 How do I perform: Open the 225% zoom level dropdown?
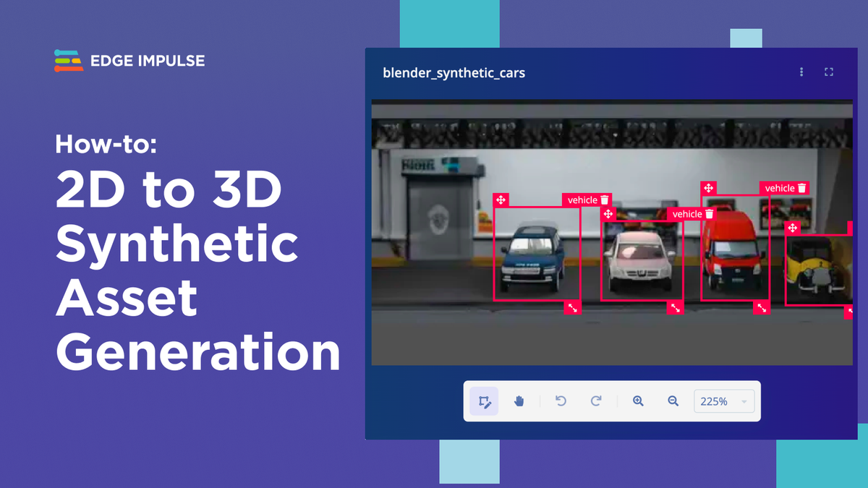click(724, 401)
